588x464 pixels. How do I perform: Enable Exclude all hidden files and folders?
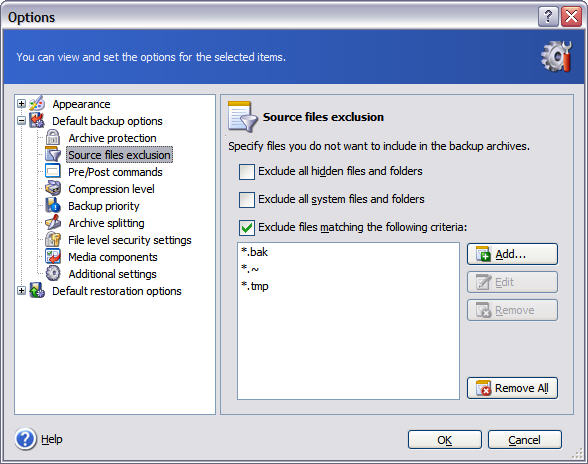point(247,172)
